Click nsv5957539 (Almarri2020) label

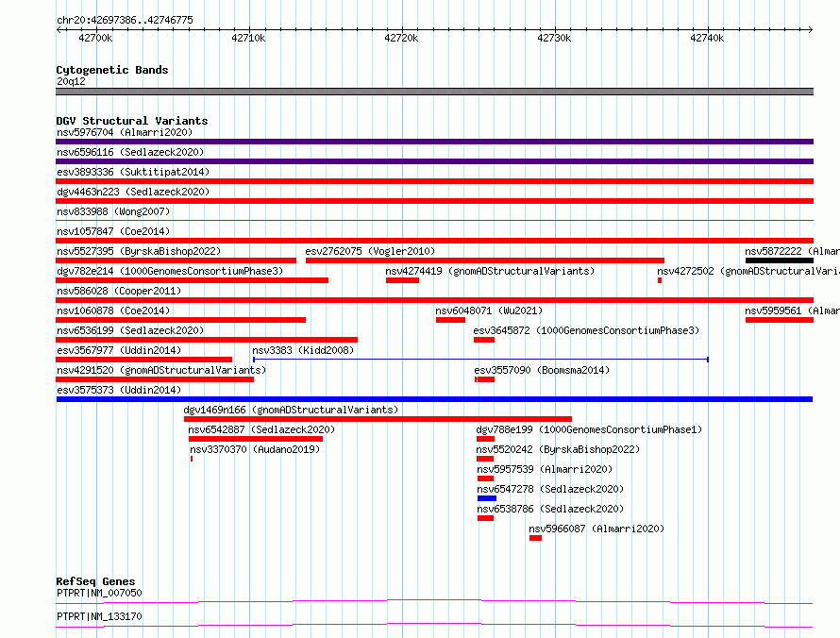(x=545, y=469)
